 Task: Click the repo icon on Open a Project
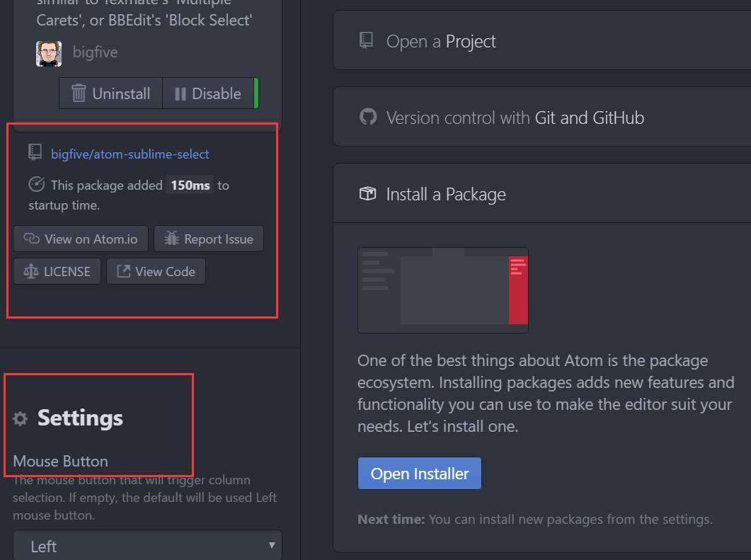click(366, 40)
